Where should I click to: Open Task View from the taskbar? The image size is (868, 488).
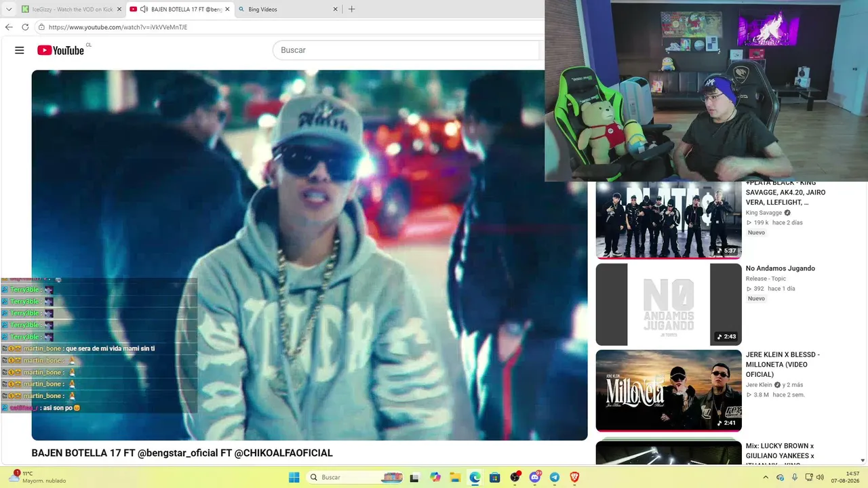tap(414, 477)
